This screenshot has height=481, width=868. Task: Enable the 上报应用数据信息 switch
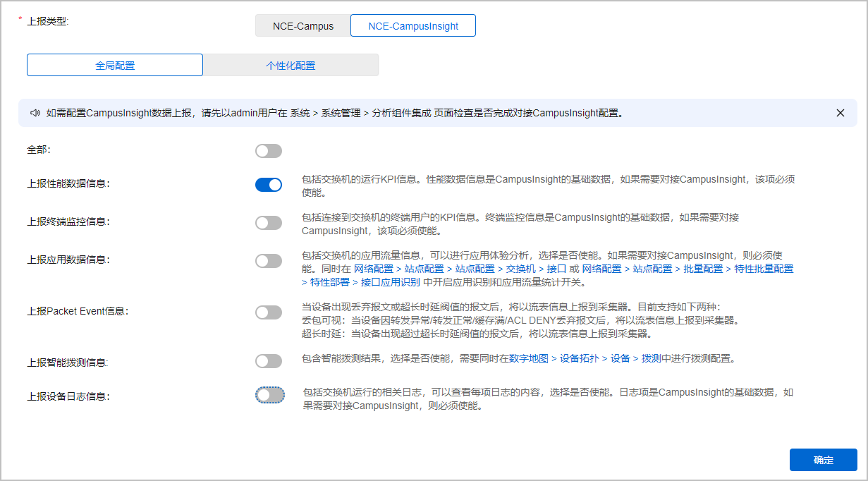tap(269, 261)
